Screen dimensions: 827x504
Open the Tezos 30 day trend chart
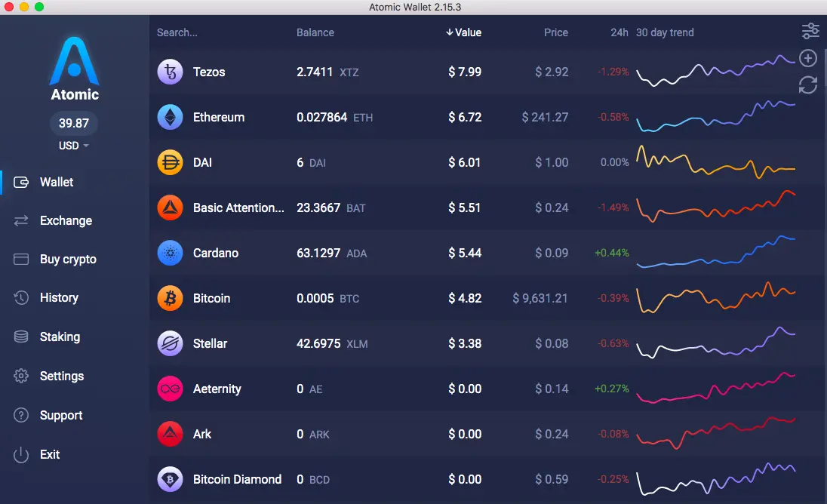(716, 71)
